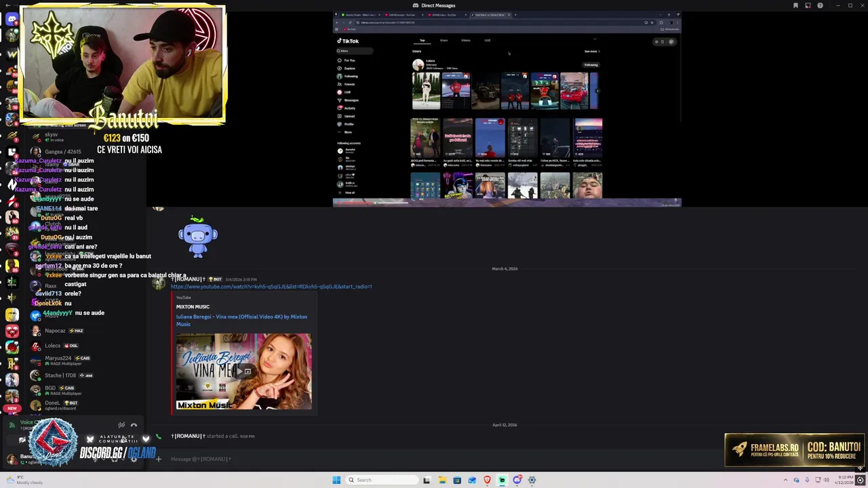The height and width of the screenshot is (488, 868).
Task: Open the youtube.com/watch link in chat
Action: click(271, 286)
